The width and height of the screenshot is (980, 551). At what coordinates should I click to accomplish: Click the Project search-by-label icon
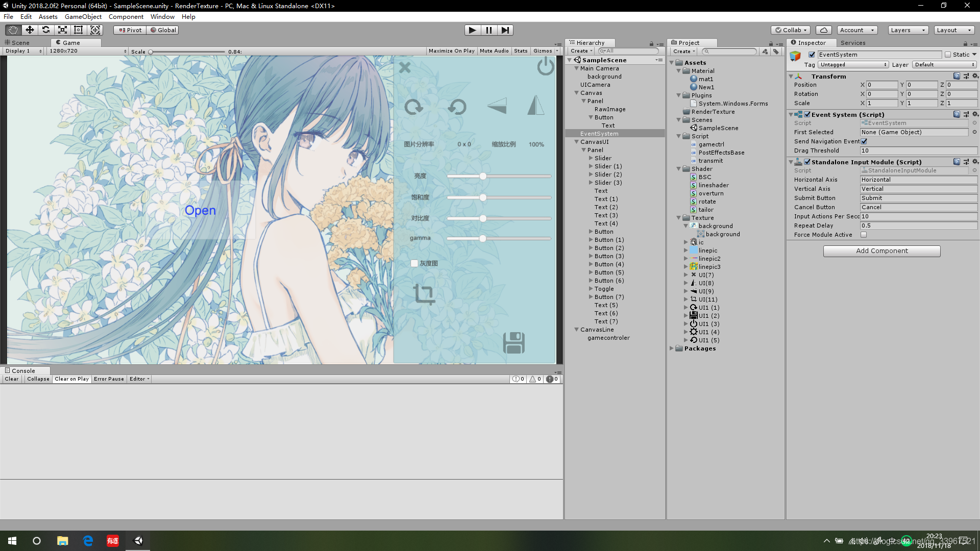click(x=776, y=51)
